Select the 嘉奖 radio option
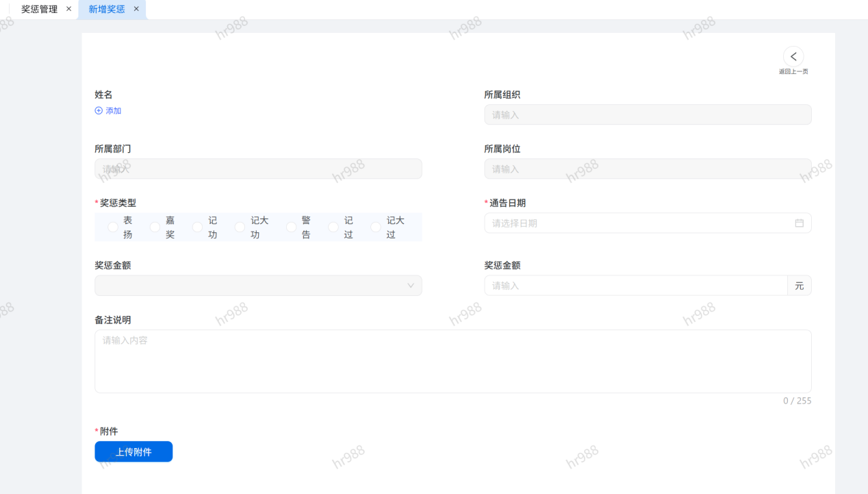 (x=155, y=227)
